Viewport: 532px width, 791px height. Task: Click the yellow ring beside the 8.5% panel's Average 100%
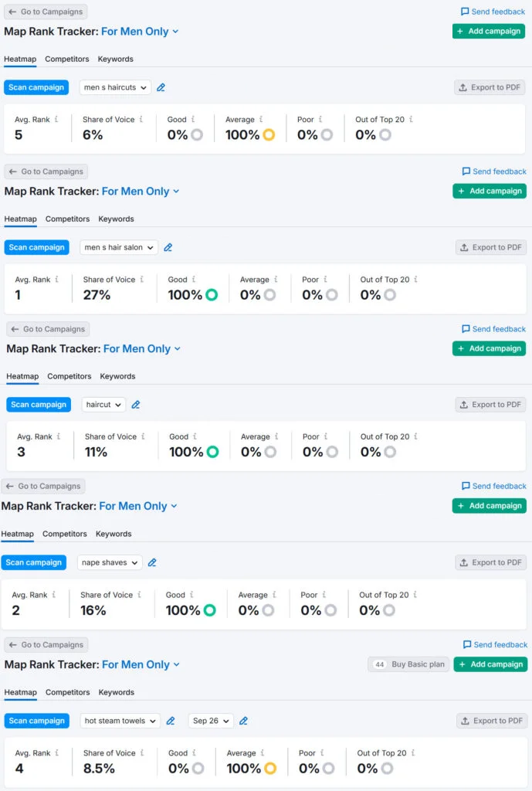click(x=270, y=769)
